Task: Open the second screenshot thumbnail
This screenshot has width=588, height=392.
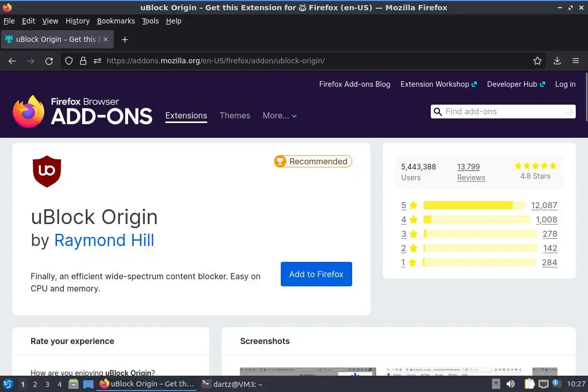Action: click(x=454, y=372)
